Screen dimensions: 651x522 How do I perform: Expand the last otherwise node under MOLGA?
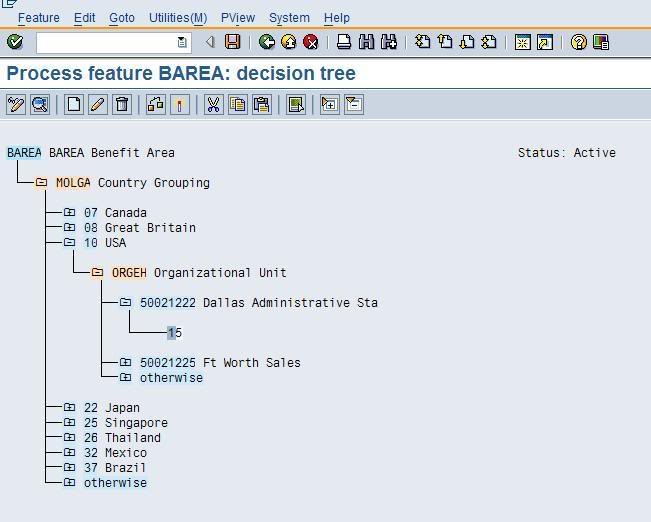click(69, 482)
